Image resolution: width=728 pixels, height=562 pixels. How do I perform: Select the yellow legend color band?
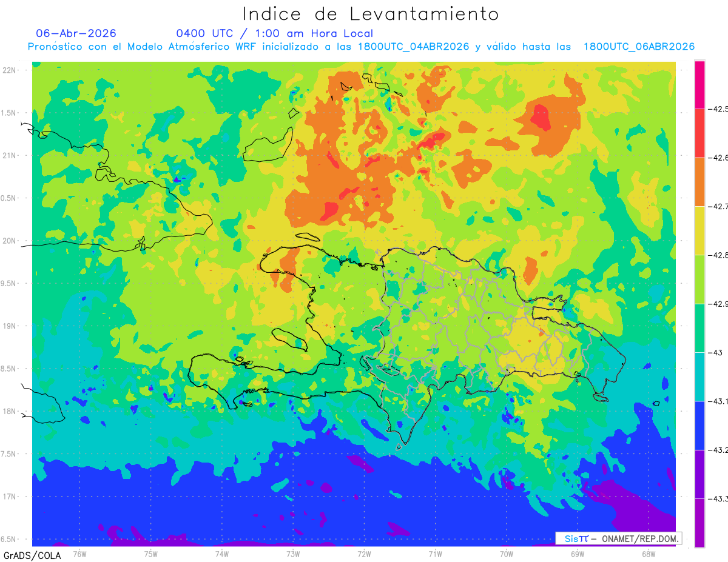[x=699, y=230]
